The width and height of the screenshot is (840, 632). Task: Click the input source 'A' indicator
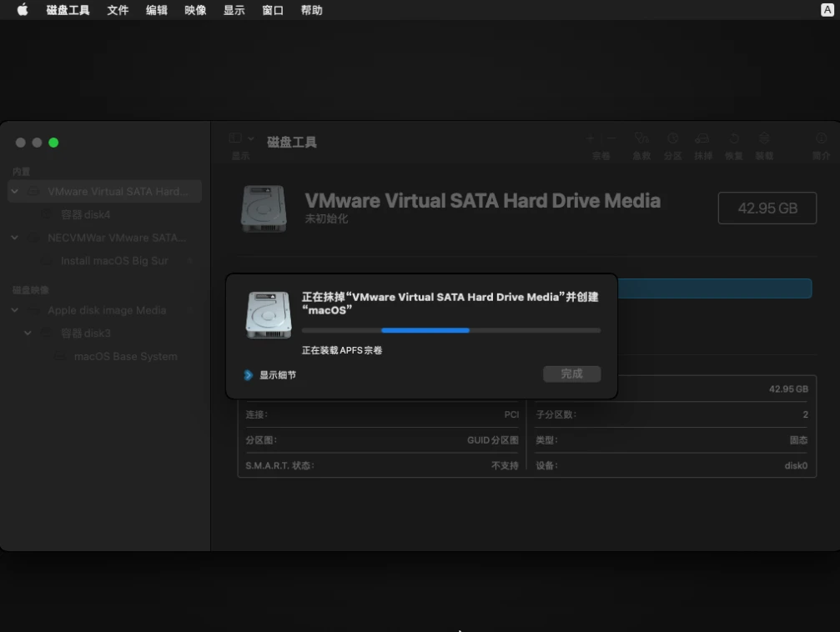(827, 10)
